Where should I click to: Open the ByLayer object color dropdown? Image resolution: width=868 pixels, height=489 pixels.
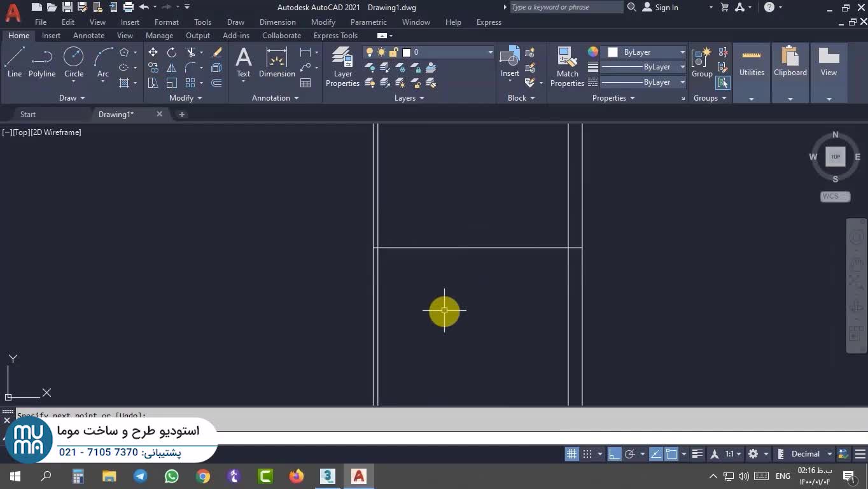point(682,52)
